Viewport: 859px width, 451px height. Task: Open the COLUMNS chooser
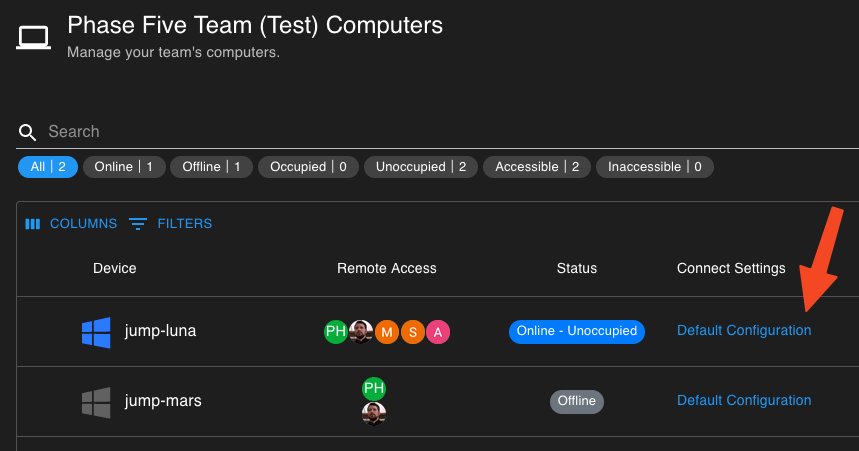click(x=71, y=224)
